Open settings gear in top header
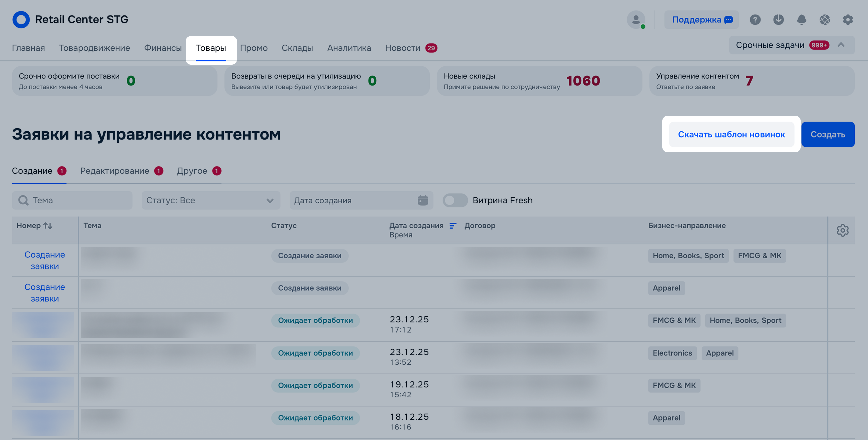 tap(847, 20)
